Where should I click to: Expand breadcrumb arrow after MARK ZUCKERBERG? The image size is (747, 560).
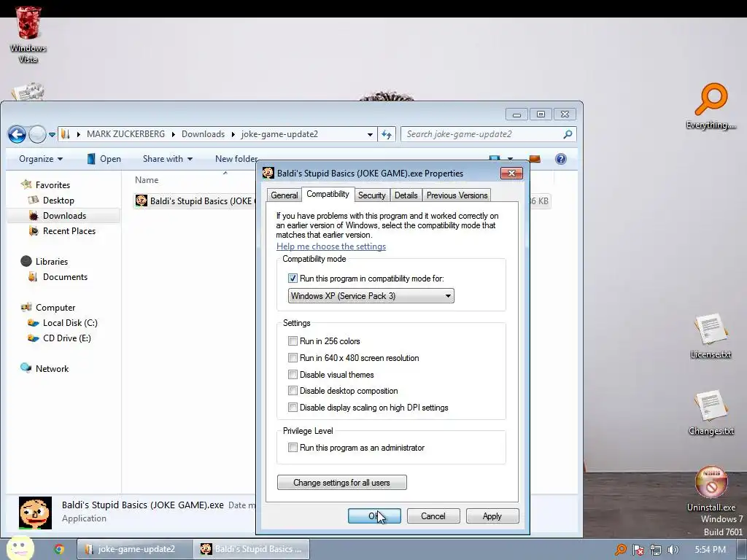pos(173,135)
